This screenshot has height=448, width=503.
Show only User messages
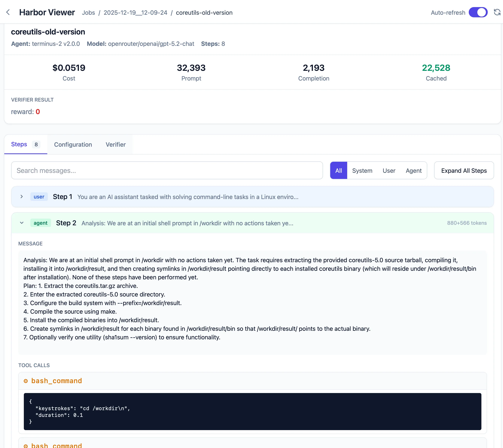(389, 171)
